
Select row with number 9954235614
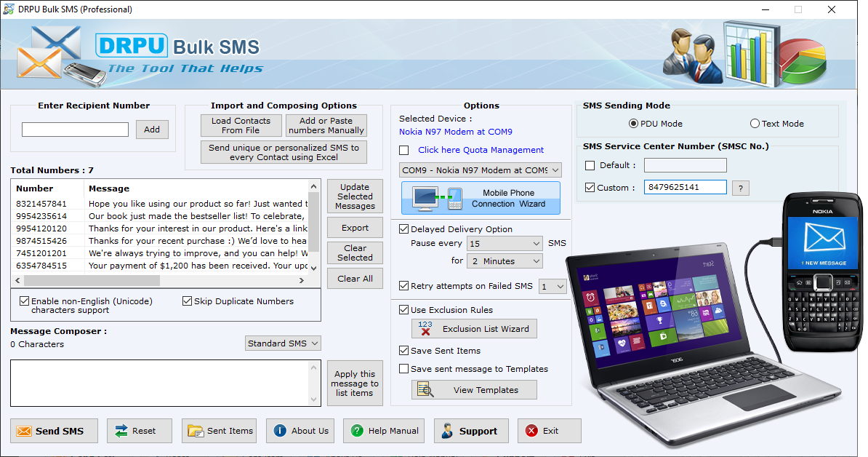point(159,216)
